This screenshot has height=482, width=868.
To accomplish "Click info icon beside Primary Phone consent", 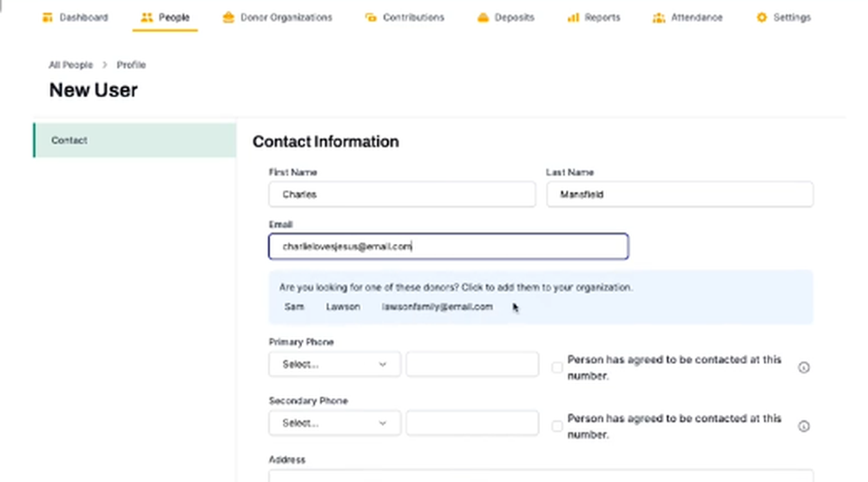I will coord(804,367).
